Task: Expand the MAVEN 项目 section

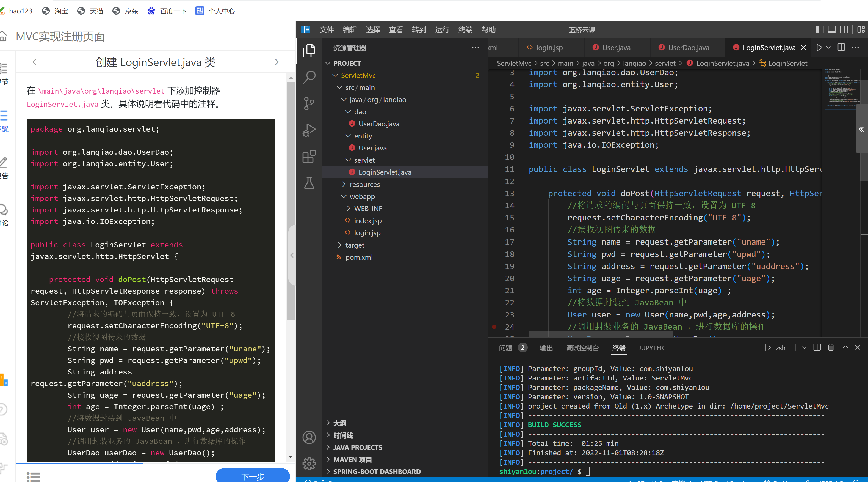Action: point(352,459)
